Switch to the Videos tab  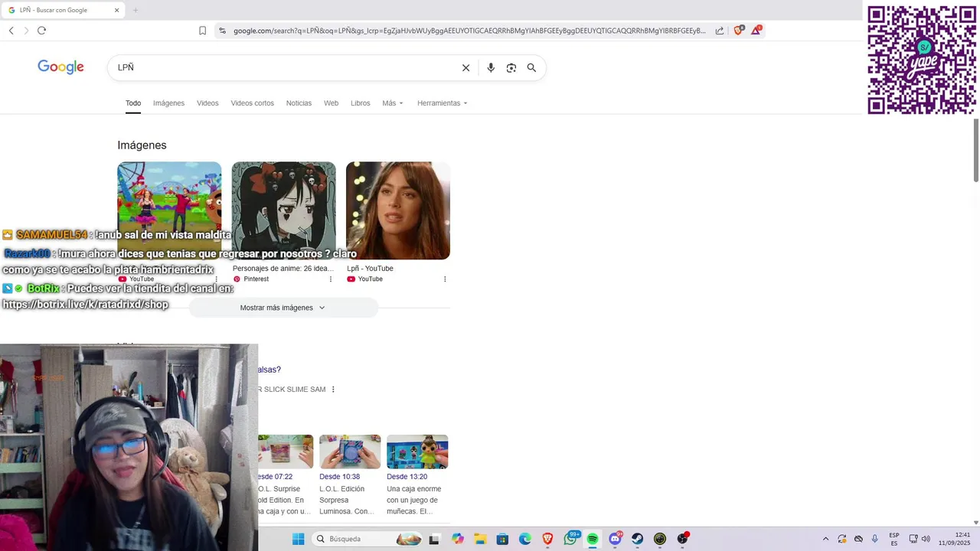click(x=207, y=103)
